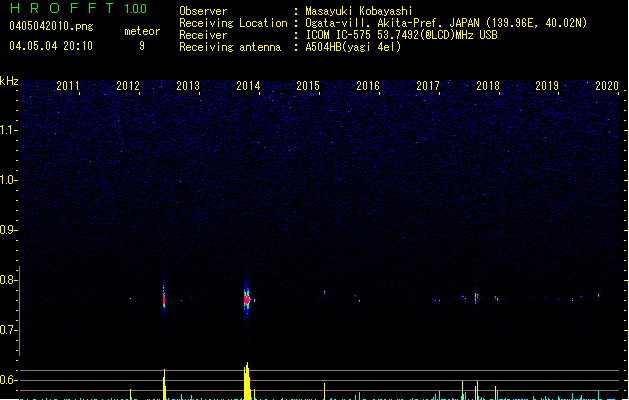Image resolution: width=629 pixels, height=400 pixels.
Task: Click the 0.9 kHz frequency label
Action: 8,230
